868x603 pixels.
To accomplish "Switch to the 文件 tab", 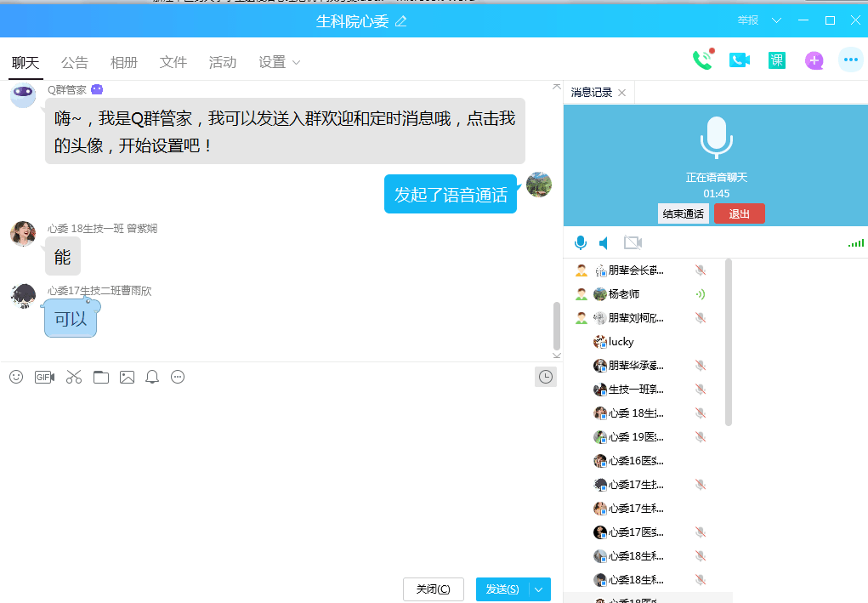I will [x=173, y=62].
